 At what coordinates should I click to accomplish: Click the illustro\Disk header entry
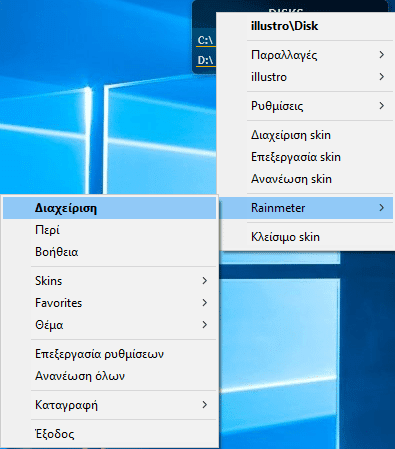pyautogui.click(x=305, y=26)
